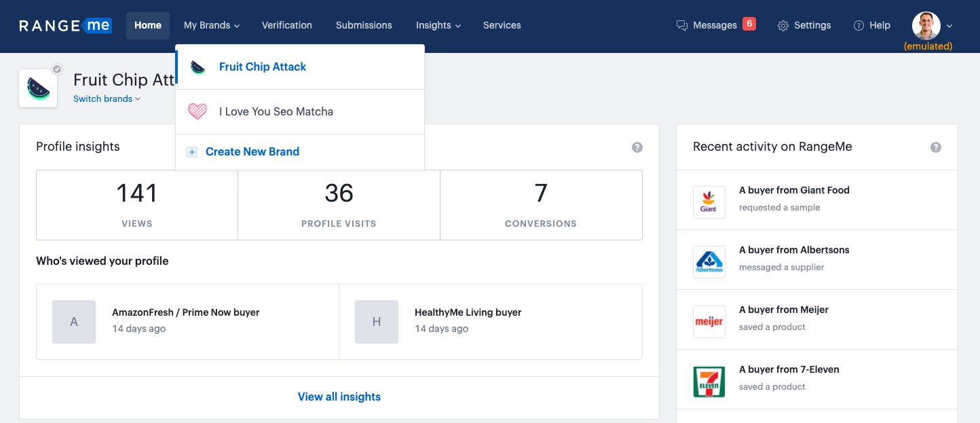
Task: Click the Help question mark icon
Action: tap(859, 26)
